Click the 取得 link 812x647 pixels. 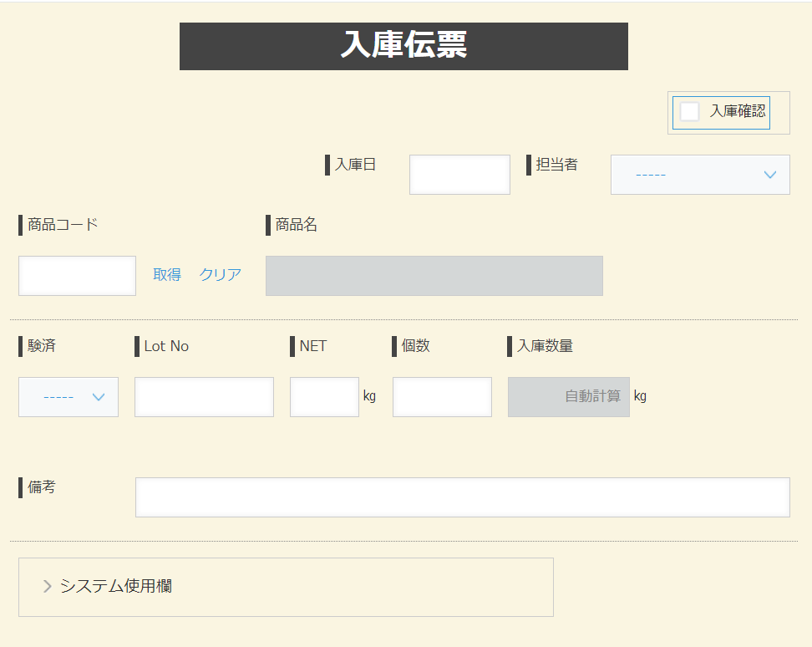click(167, 275)
